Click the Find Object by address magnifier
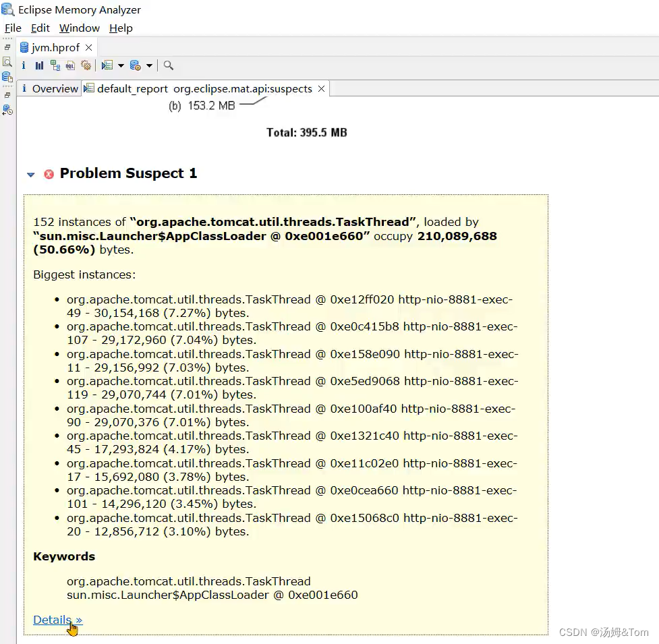 click(x=168, y=65)
